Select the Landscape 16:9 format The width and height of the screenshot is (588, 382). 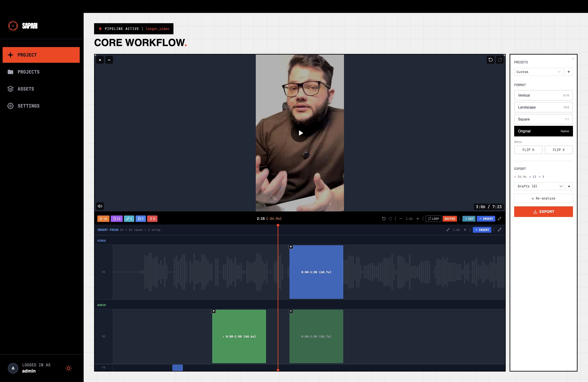point(543,107)
